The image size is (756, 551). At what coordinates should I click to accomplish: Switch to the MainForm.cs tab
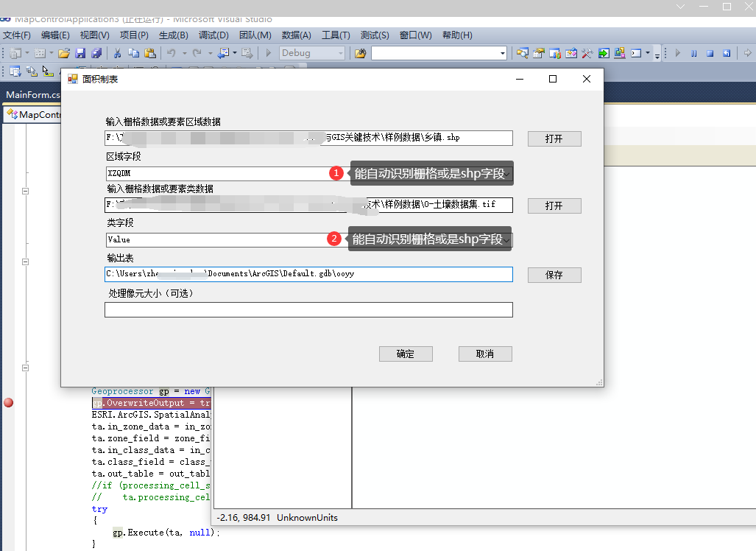point(31,95)
